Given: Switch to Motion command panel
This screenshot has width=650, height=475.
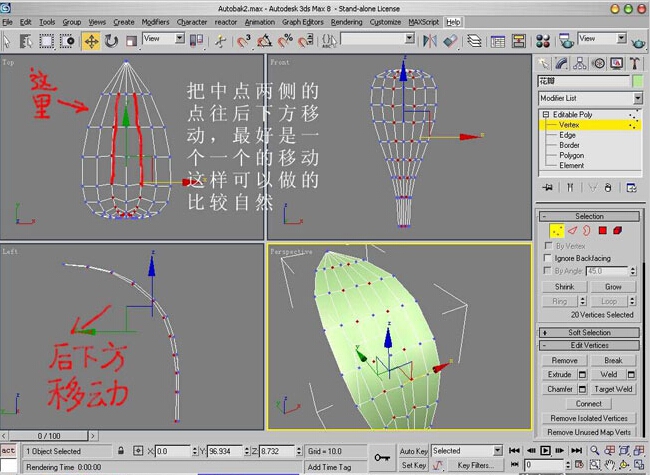Looking at the screenshot, I should [x=598, y=63].
